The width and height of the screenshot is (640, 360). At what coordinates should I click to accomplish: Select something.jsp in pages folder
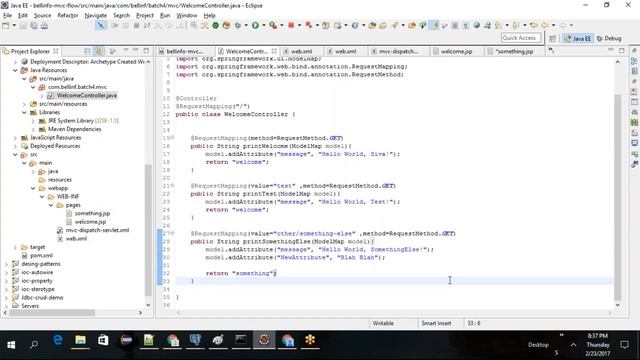click(92, 213)
